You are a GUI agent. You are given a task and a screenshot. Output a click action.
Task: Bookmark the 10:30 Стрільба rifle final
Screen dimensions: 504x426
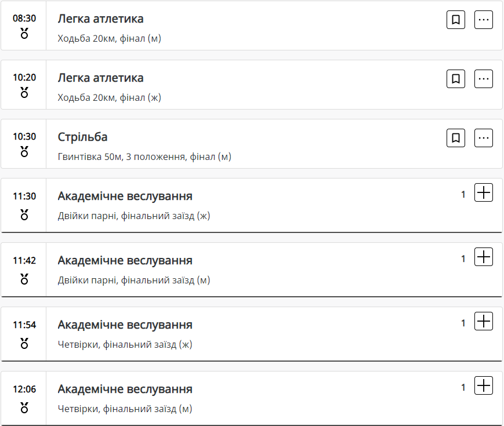click(x=456, y=137)
